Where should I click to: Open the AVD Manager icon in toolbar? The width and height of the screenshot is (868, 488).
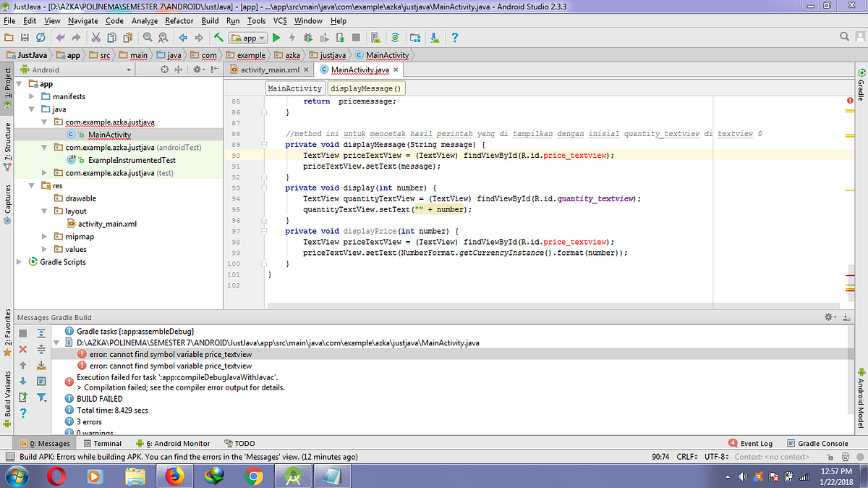tap(375, 38)
